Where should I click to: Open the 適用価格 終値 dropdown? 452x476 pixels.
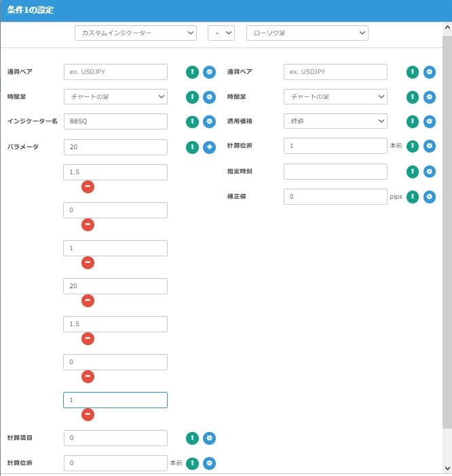[335, 121]
